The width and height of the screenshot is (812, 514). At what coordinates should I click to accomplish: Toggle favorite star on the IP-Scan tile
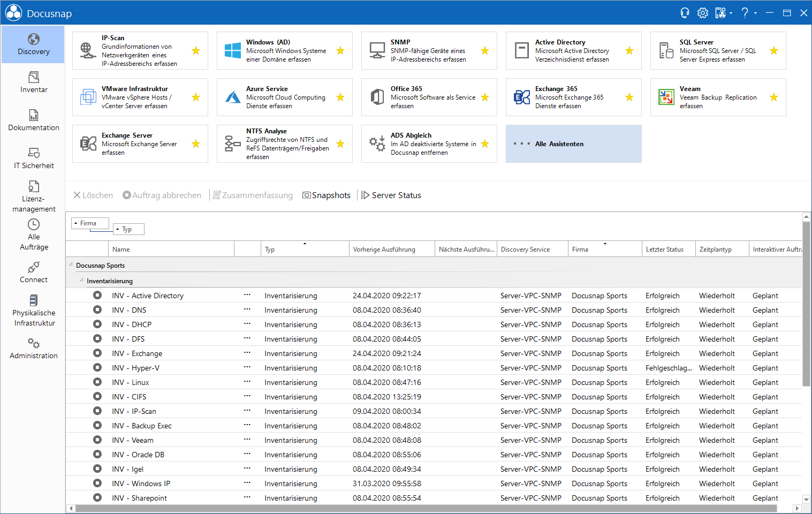(196, 51)
